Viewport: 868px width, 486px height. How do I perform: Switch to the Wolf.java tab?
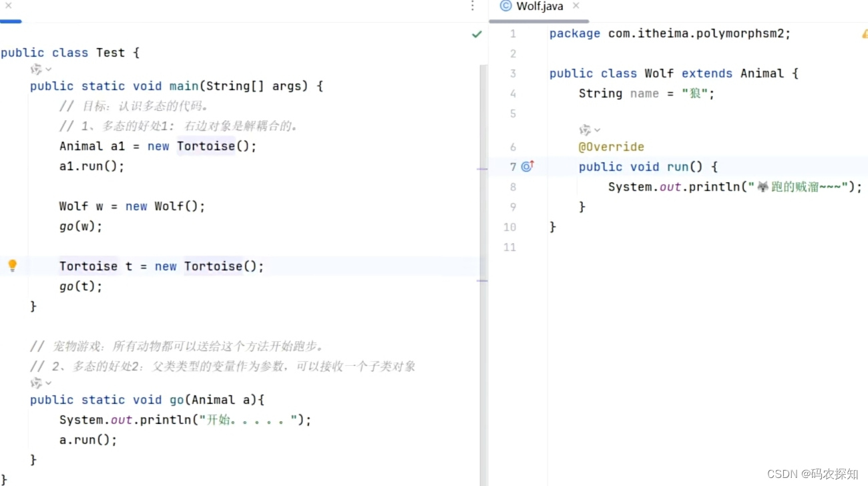[531, 6]
